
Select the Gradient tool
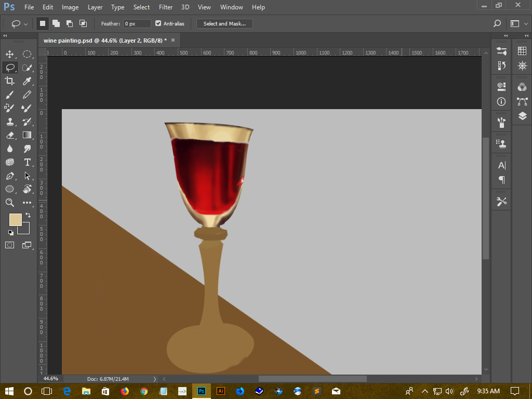coord(27,135)
